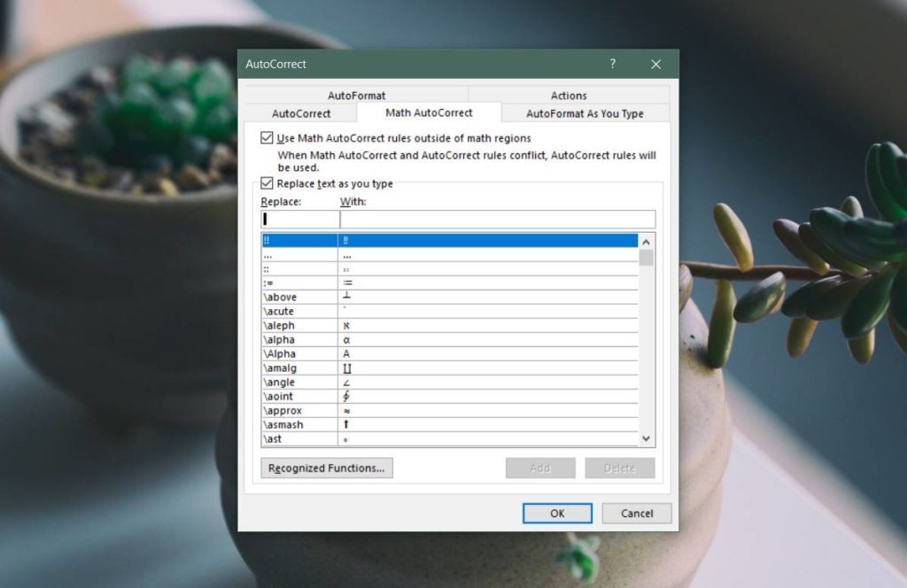907x588 pixels.
Task: Click inside the Replace input field
Action: click(x=299, y=218)
